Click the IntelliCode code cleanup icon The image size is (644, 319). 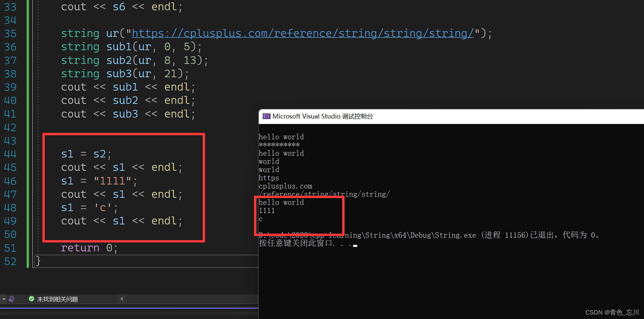click(11, 299)
